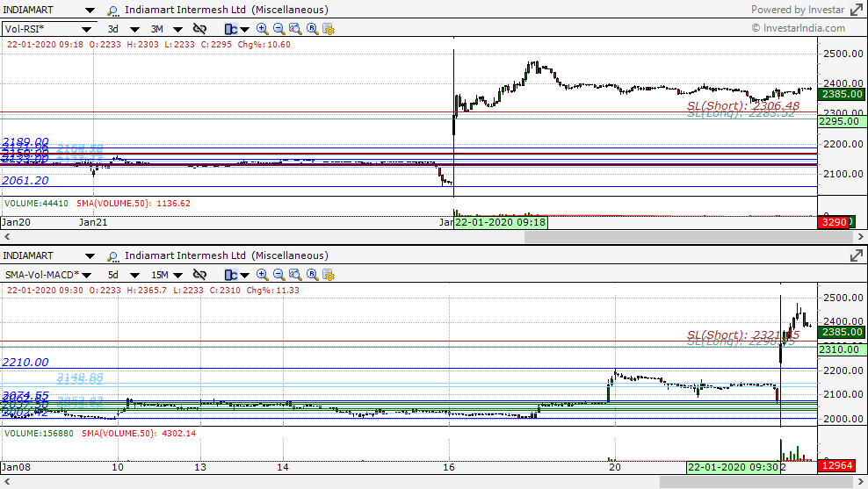Screen dimensions: 868x489
Task: Toggle chart link icon in bottom chart
Action: pos(199,275)
